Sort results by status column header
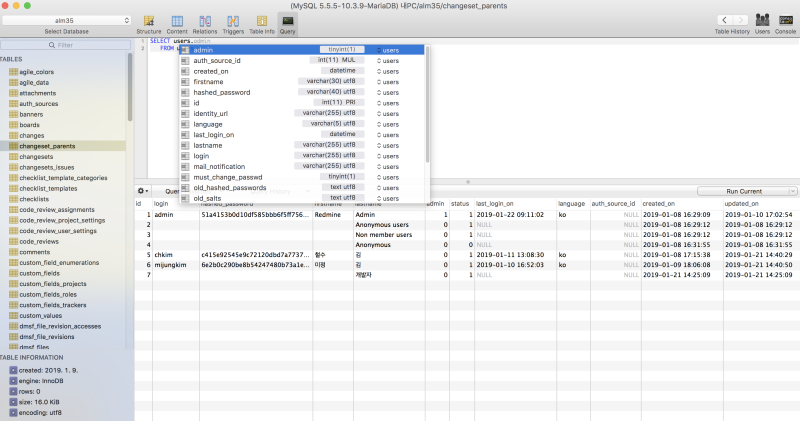Screen dimensions: 800x421 click(462, 204)
